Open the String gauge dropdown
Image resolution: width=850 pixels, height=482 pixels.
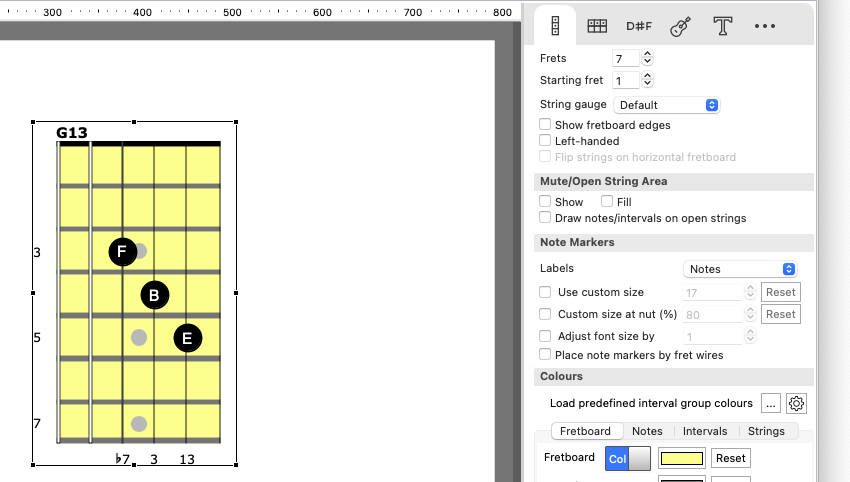coord(667,105)
